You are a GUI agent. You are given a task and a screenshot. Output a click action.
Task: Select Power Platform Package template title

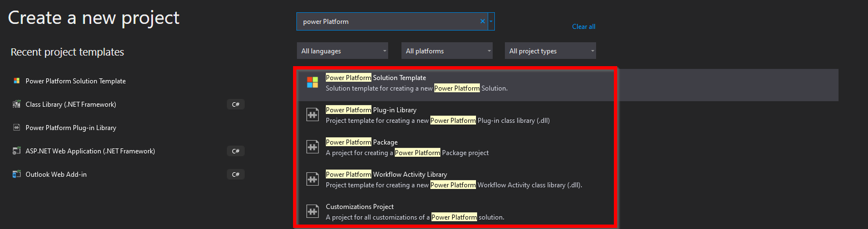361,142
